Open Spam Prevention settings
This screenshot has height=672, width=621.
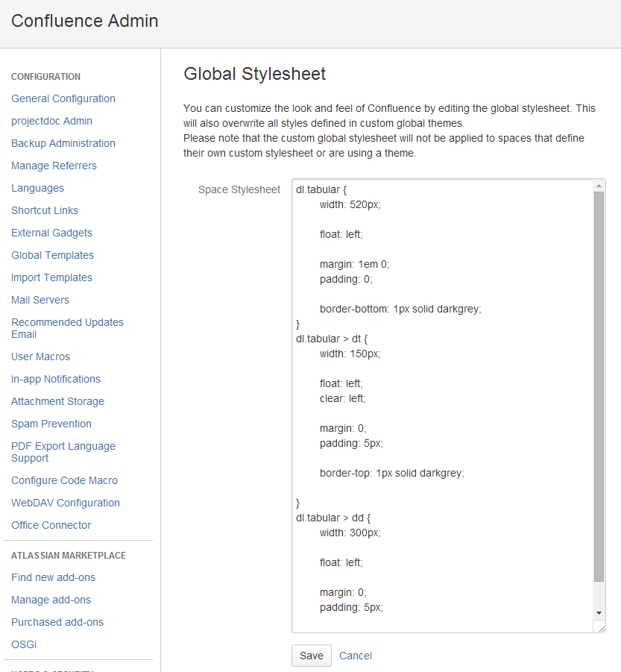coord(51,424)
